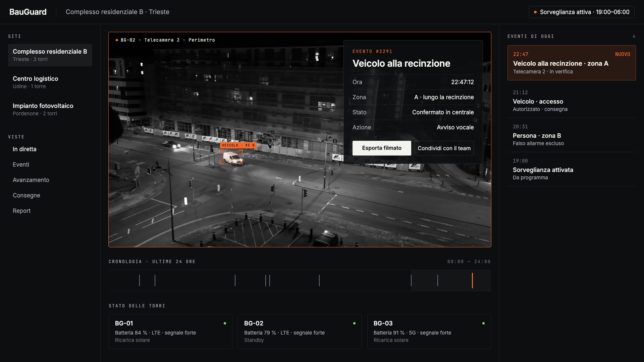Select Complesso residenziale B site
644x362 pixels.
50,55
